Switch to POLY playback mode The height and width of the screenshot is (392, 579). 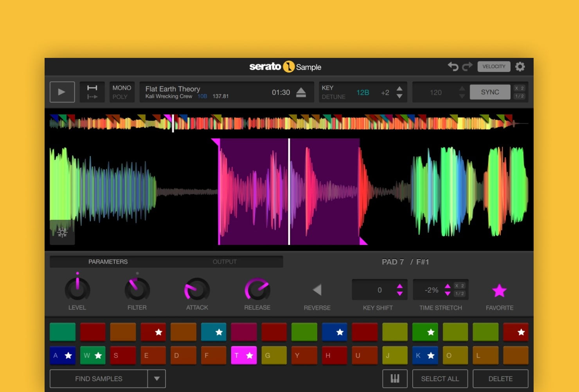[x=120, y=97]
